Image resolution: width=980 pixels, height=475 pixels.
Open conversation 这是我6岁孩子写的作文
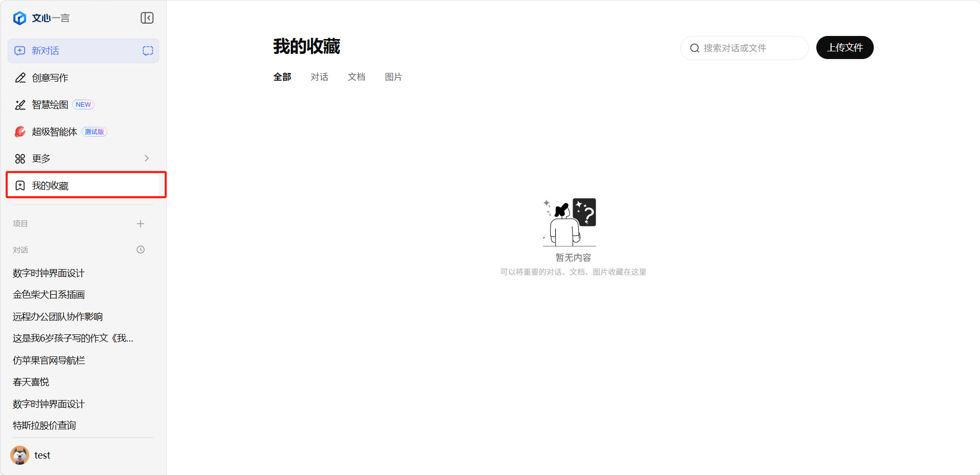[x=73, y=338]
